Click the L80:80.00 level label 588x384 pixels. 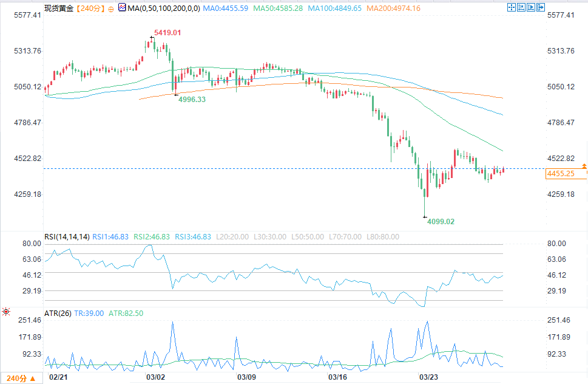point(383,237)
